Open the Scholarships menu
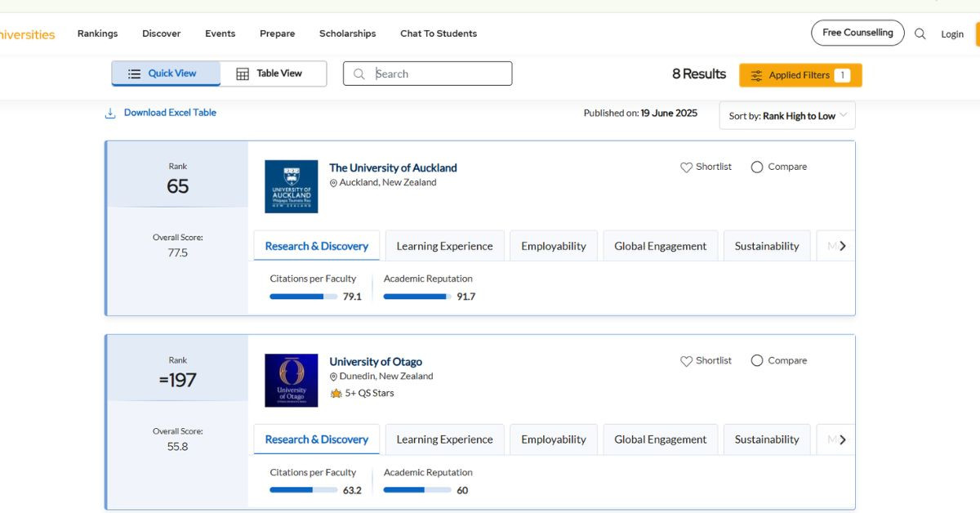The height and width of the screenshot is (513, 980). (x=348, y=33)
